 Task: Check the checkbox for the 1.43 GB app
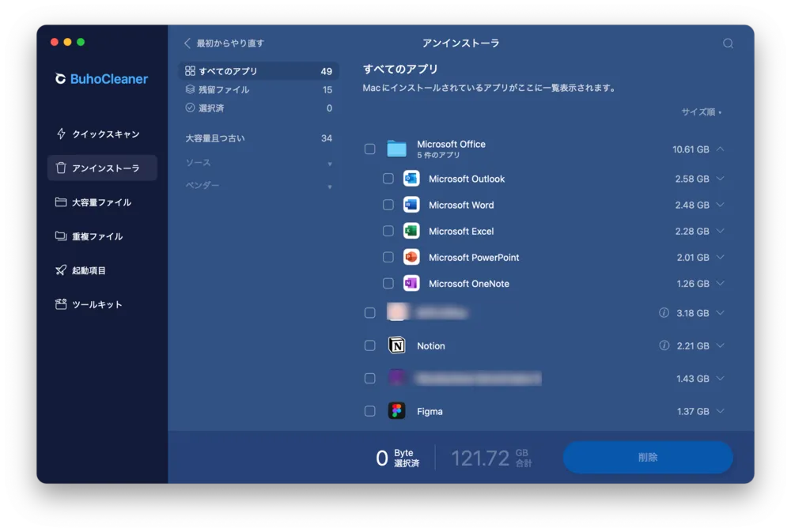point(369,378)
